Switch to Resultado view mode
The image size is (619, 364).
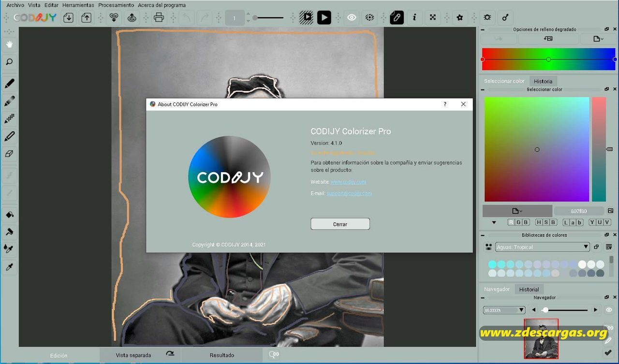pyautogui.click(x=222, y=355)
